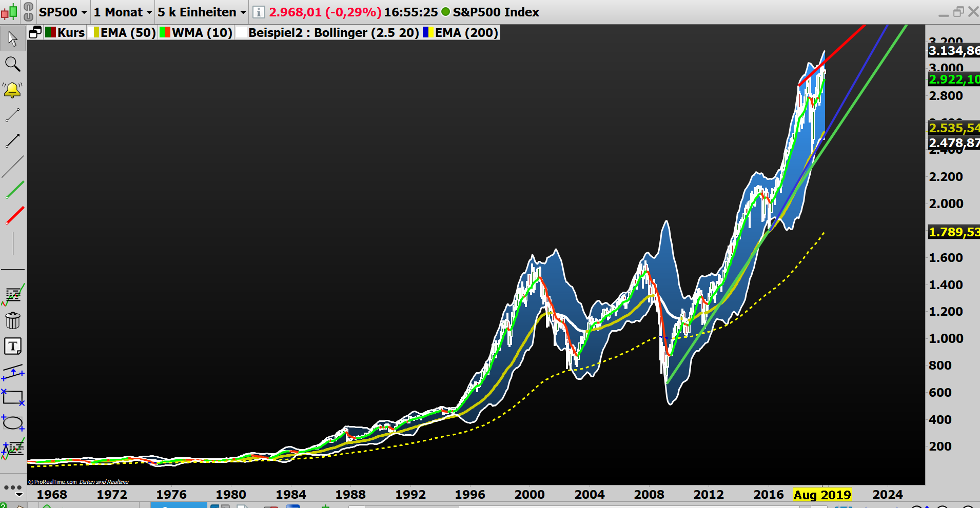Open the WMA (10) indicator settings
The width and height of the screenshot is (980, 508).
pos(202,32)
